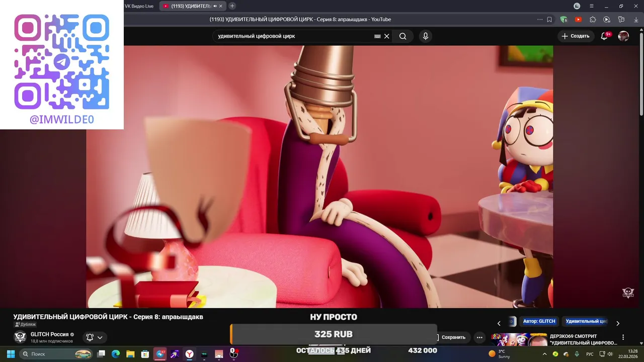
Task: Click the system tray microphone icon
Action: 577,354
